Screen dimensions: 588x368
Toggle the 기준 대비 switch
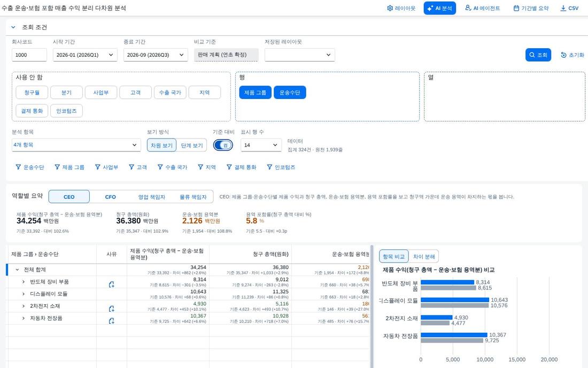coord(223,145)
